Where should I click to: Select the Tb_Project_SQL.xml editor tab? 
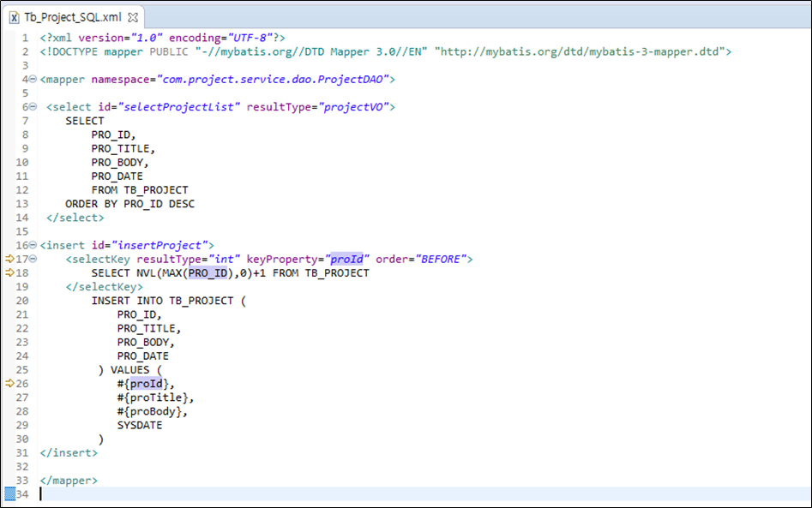(x=73, y=17)
